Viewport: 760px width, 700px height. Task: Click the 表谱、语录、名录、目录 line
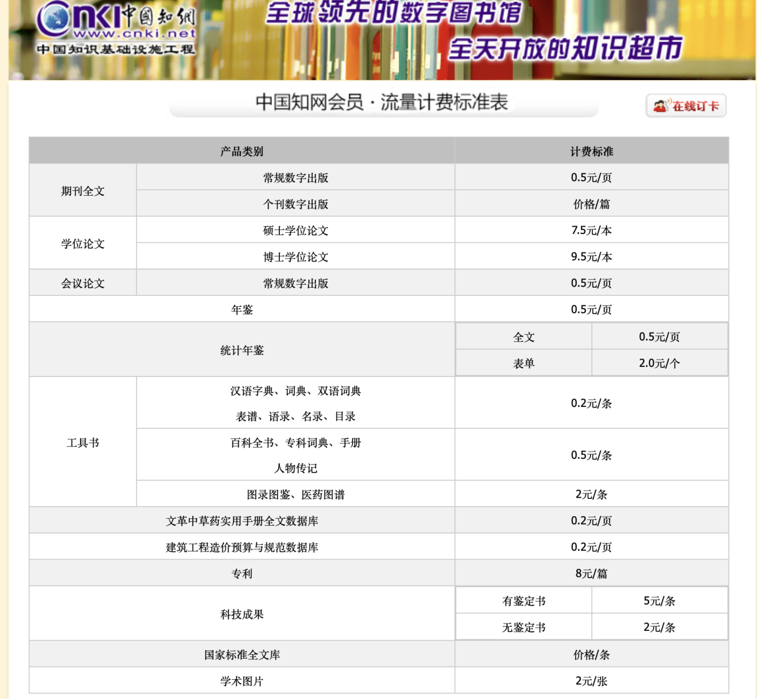coord(296,417)
